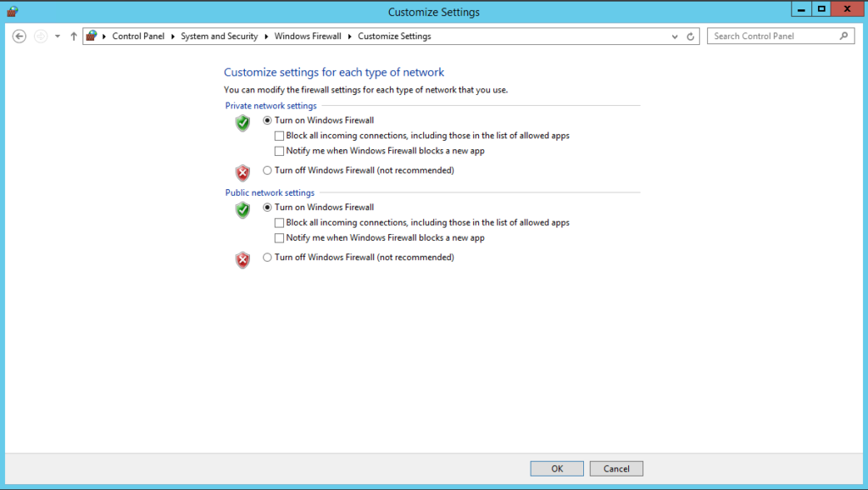Click heading Customize settings for each type of network
This screenshot has width=868, height=490.
pos(334,72)
